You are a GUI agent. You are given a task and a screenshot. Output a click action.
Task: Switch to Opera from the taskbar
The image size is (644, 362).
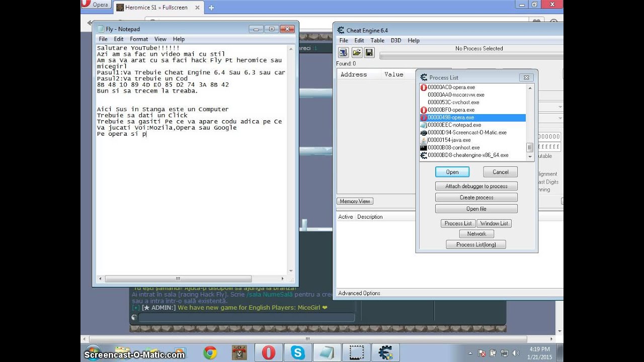click(269, 352)
